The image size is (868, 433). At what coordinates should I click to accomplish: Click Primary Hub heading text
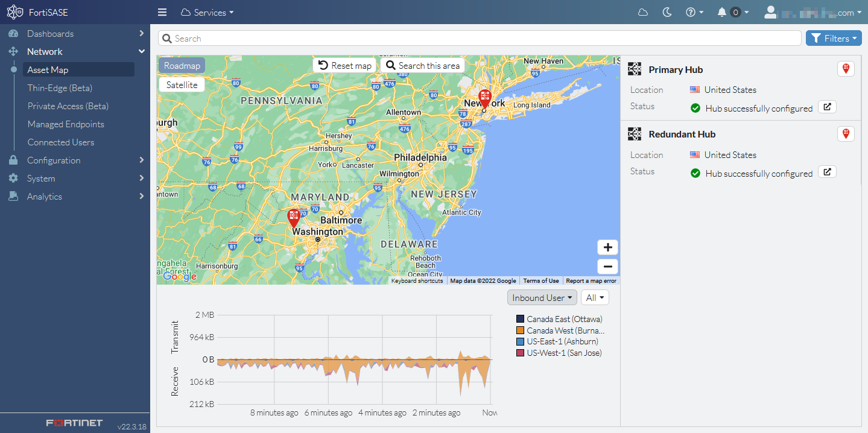[x=676, y=70]
